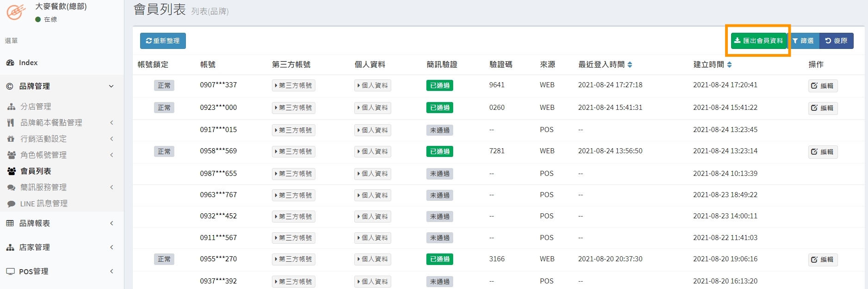
Task: Open Index dashboard in sidebar
Action: click(28, 63)
